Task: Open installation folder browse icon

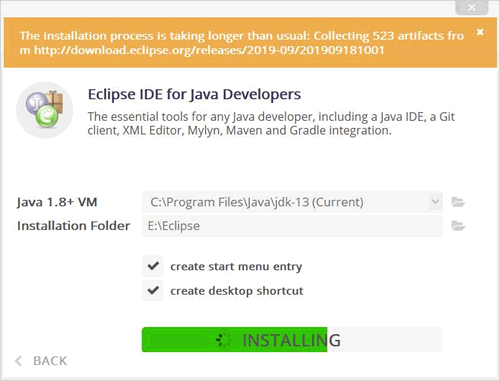Action: pyautogui.click(x=458, y=226)
